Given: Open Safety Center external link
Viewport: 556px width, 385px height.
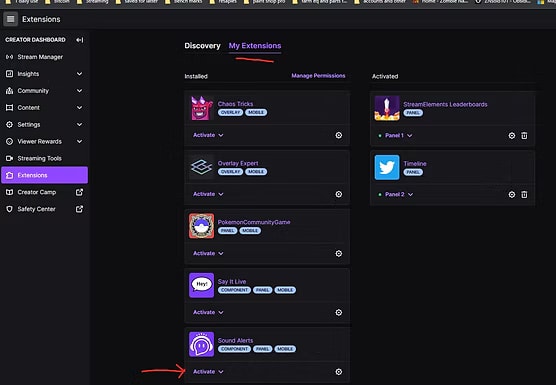Looking at the screenshot, I should (44, 209).
